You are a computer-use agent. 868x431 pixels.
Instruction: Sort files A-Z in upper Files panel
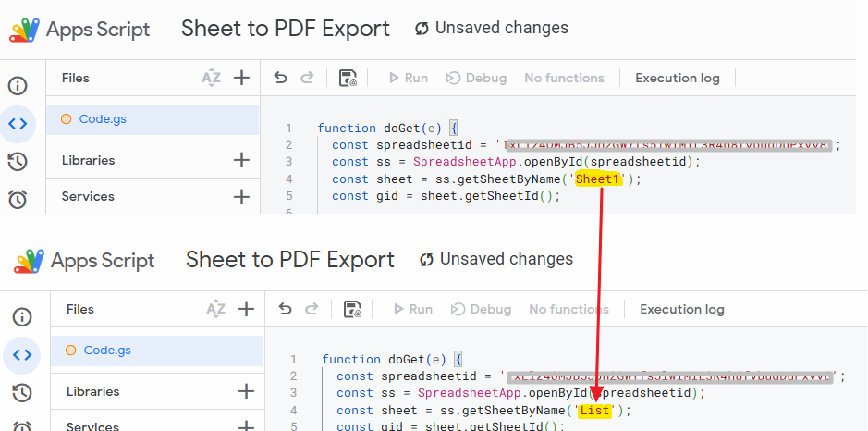click(x=212, y=78)
